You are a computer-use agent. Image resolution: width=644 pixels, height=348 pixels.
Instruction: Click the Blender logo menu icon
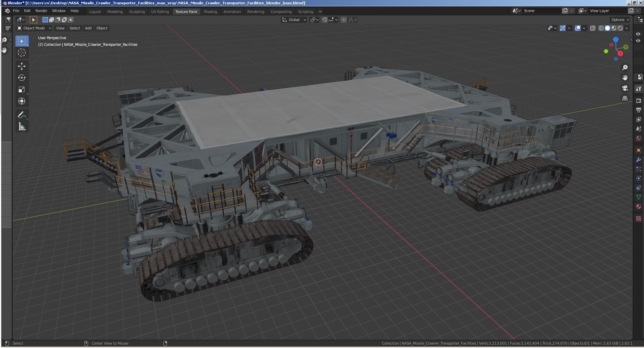tap(7, 11)
